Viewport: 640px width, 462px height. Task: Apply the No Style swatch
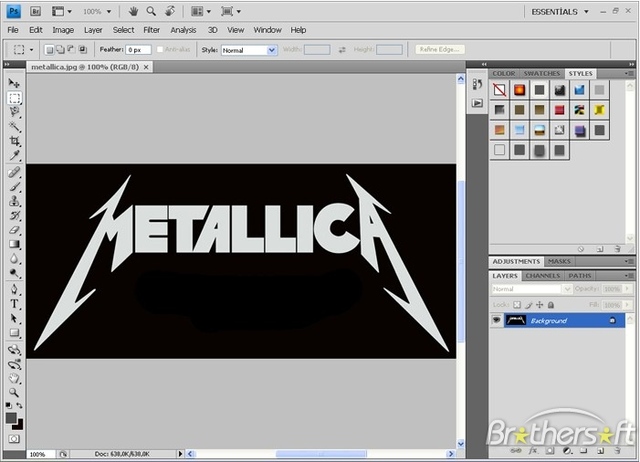click(499, 90)
